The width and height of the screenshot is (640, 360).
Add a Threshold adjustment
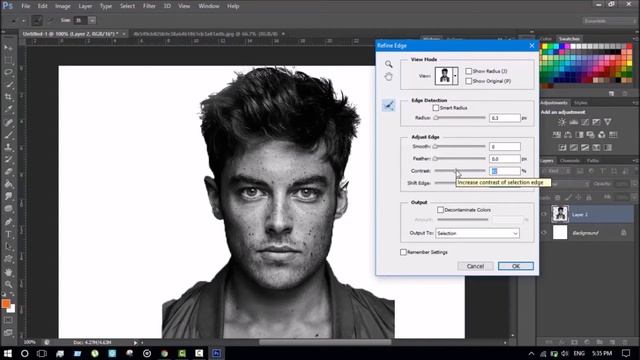coord(585,147)
